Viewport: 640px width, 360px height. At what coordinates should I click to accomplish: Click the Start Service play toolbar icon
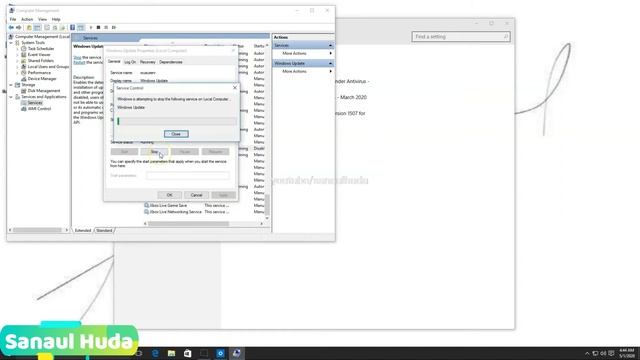tap(91, 27)
